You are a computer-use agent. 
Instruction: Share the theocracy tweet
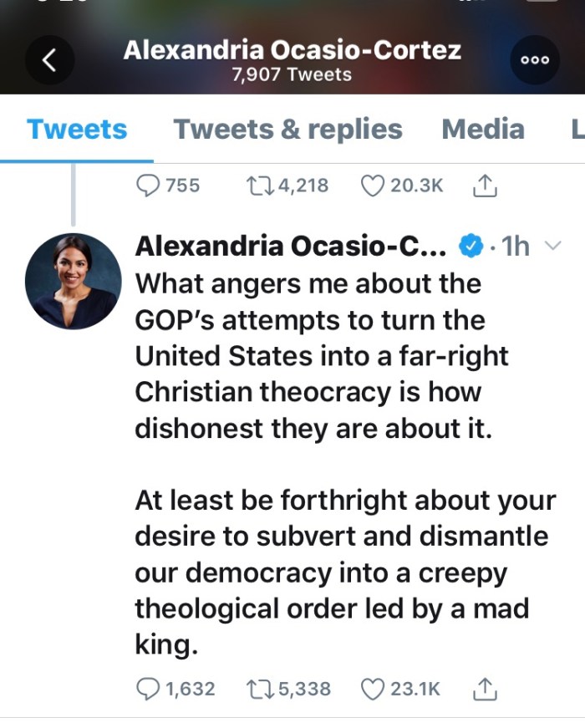[485, 689]
